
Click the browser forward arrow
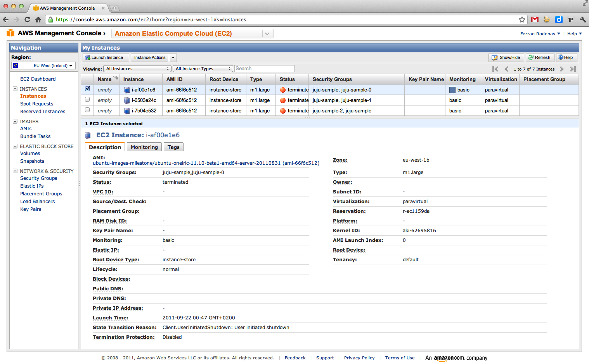[16, 19]
